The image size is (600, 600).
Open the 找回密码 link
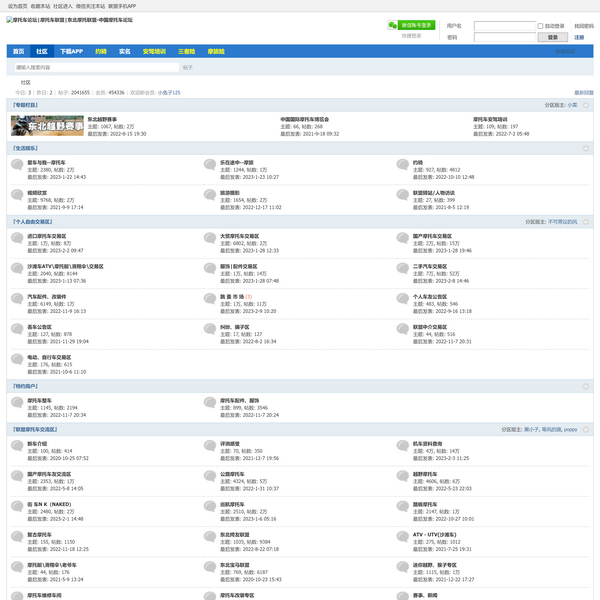tap(583, 26)
